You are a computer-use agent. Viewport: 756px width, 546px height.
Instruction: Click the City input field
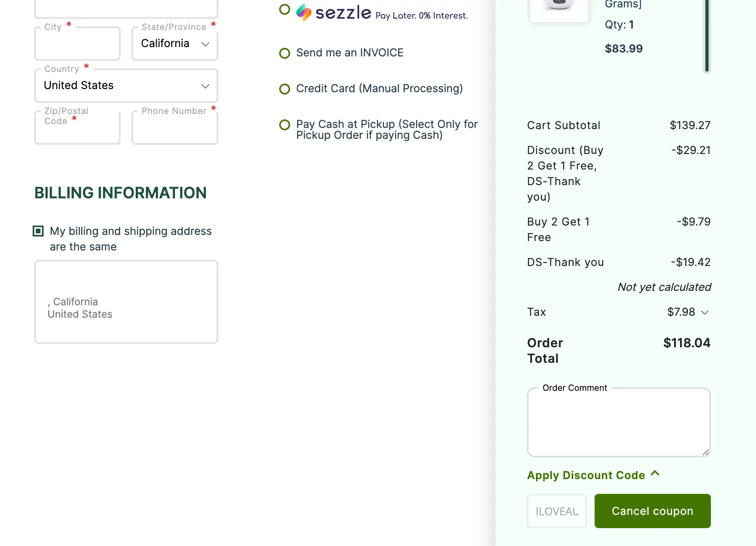pos(77,45)
